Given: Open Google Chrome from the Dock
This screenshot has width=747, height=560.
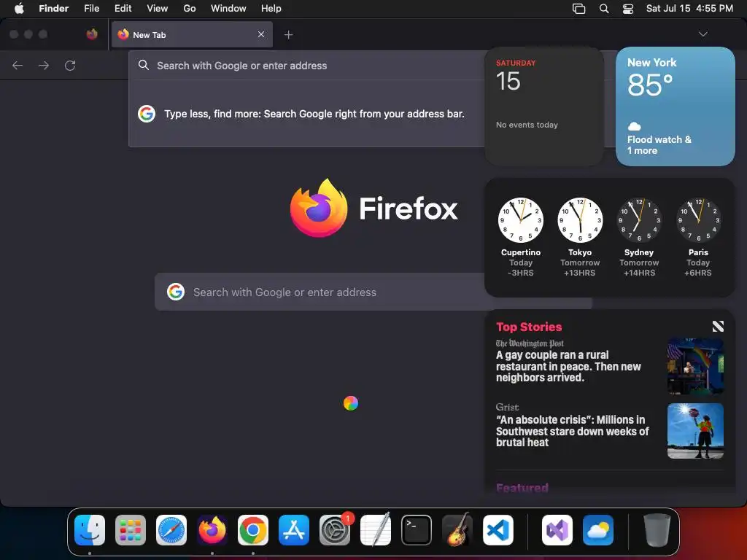Looking at the screenshot, I should tap(253, 530).
